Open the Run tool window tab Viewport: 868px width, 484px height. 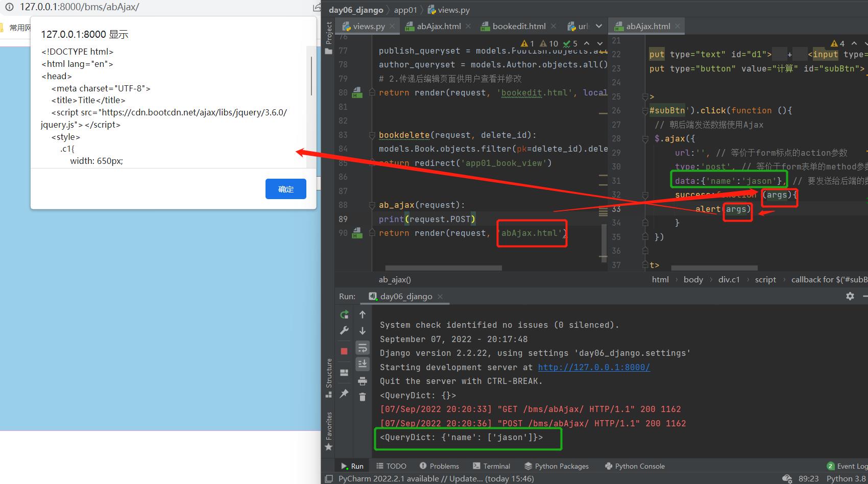pos(352,466)
